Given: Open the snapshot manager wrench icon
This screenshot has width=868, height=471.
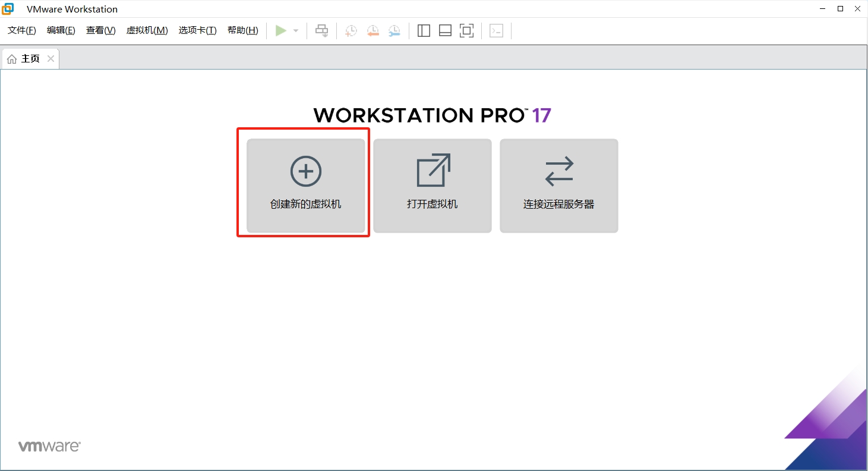Looking at the screenshot, I should [394, 31].
